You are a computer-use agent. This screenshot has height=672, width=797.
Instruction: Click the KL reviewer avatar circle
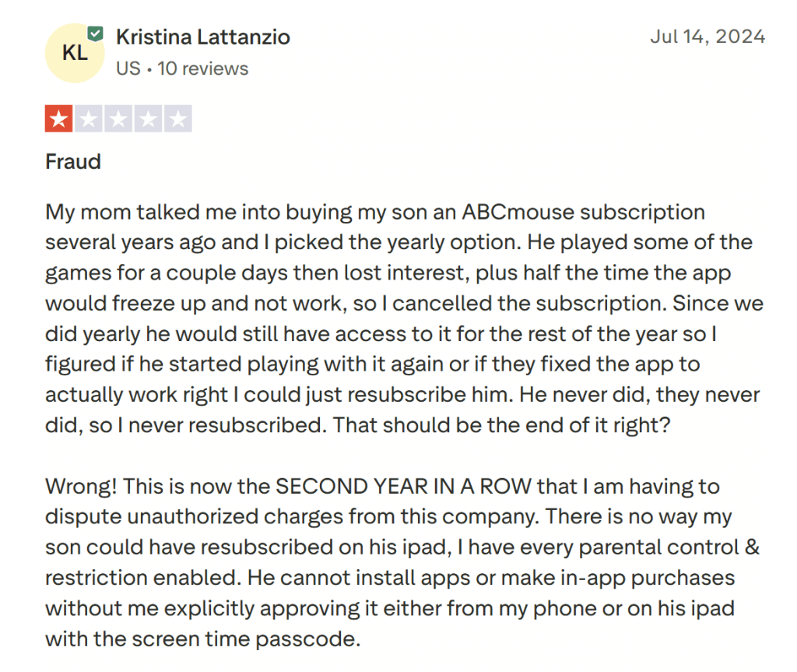click(74, 53)
